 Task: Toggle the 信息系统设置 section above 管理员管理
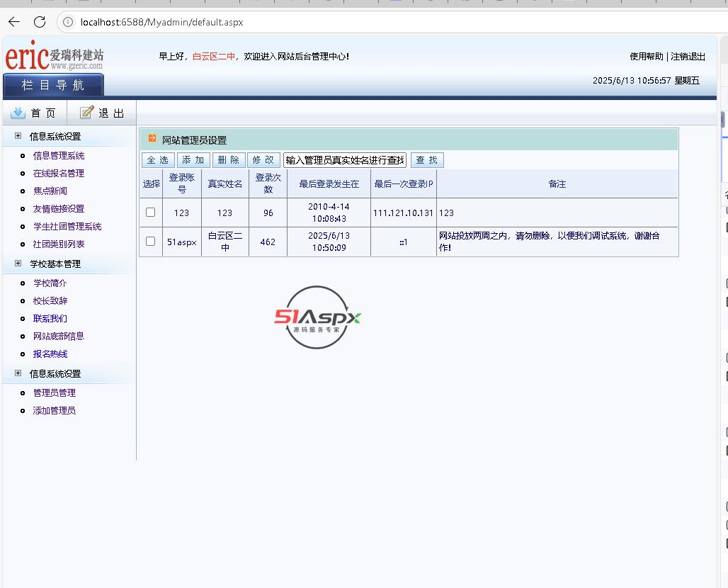point(18,373)
